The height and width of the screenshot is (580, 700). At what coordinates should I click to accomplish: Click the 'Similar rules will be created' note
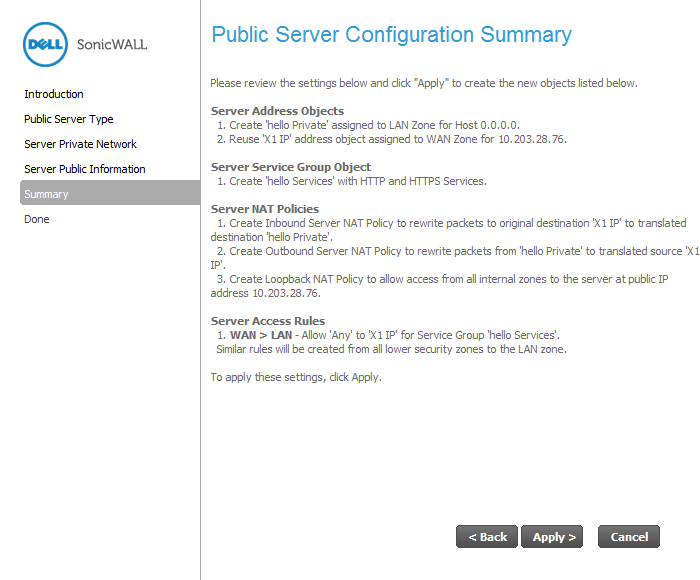392,349
